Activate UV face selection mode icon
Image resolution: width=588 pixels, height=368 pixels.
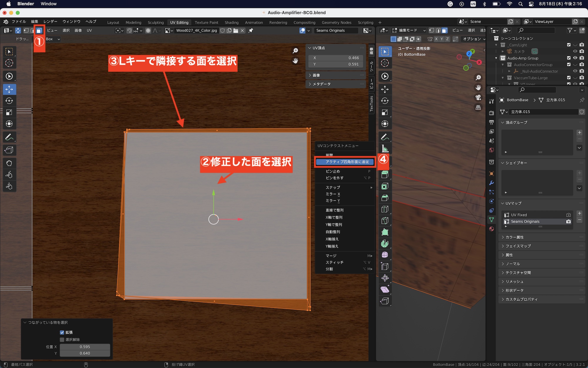(x=39, y=31)
